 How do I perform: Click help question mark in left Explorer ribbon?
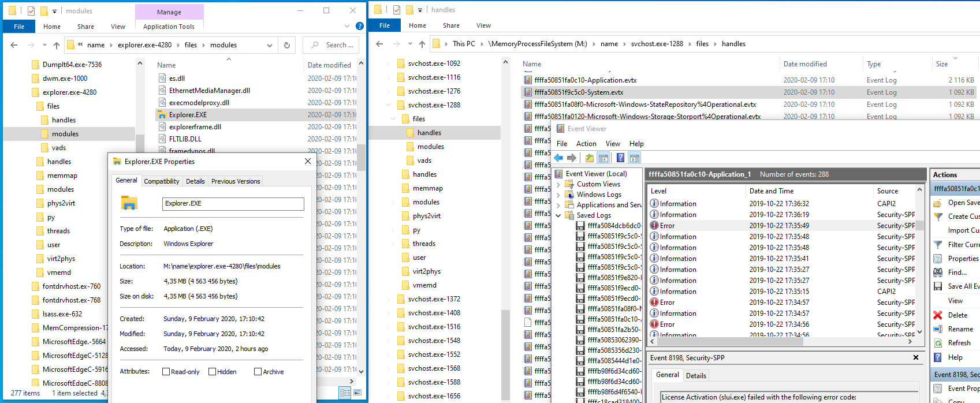(360, 26)
